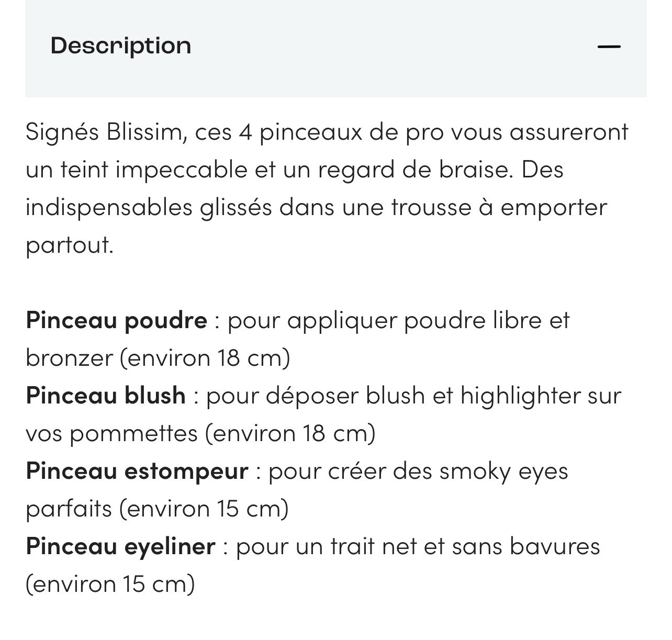This screenshot has width=672, height=640.
Task: Click the bold Pinceau blush label
Action: 106,395
